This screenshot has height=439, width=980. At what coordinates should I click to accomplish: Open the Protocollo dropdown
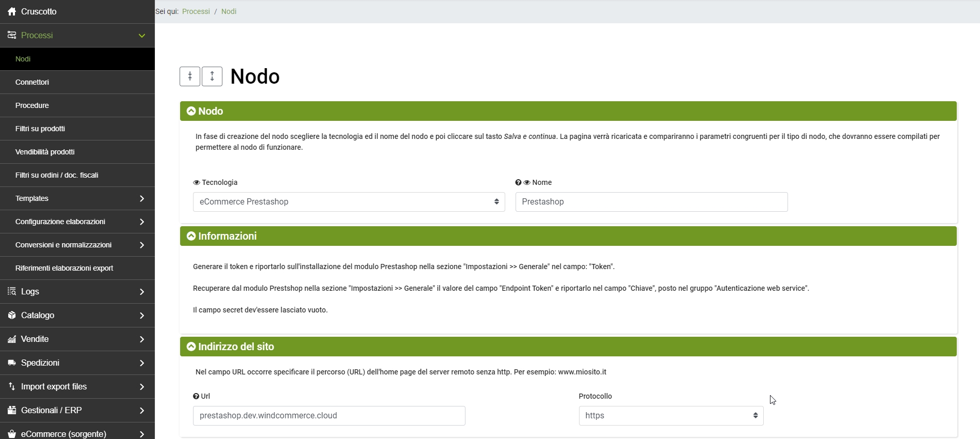pos(671,416)
